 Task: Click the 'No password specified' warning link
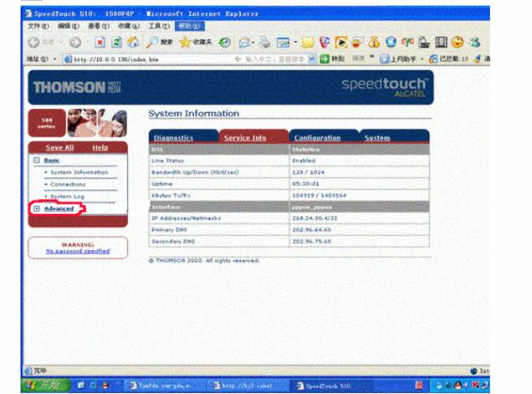coord(78,251)
